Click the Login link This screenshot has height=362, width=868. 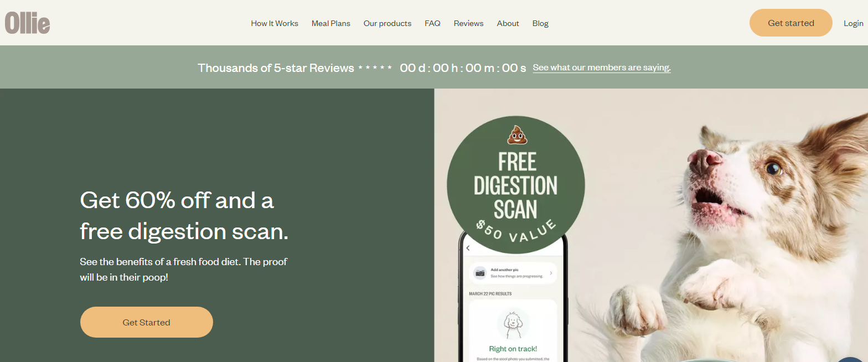[x=853, y=23]
